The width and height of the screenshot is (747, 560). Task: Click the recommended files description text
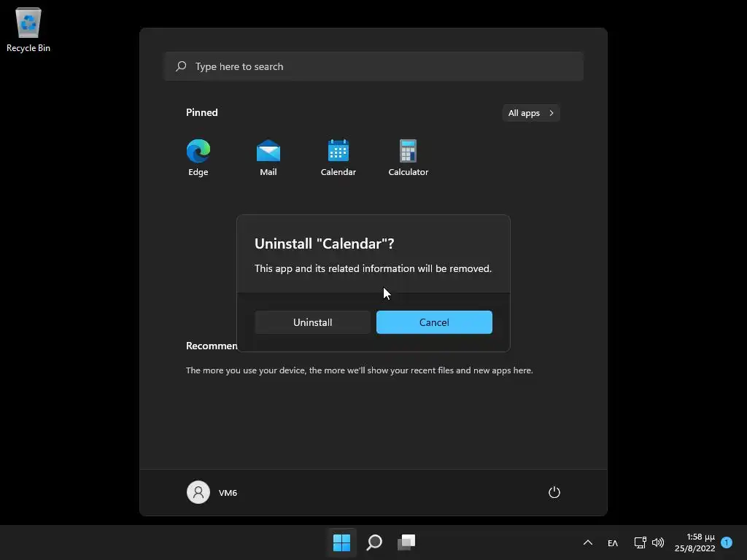pyautogui.click(x=359, y=370)
